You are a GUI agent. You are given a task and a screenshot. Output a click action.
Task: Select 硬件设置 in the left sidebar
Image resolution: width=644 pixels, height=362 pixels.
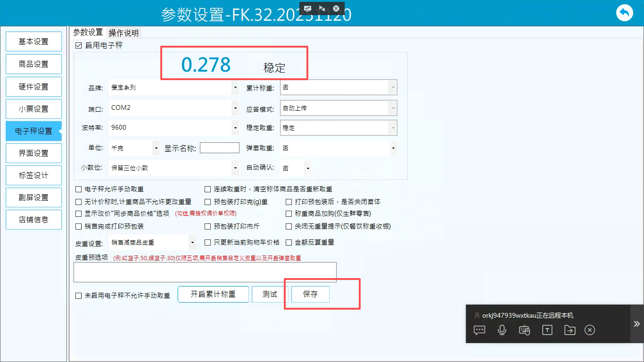pos(33,87)
